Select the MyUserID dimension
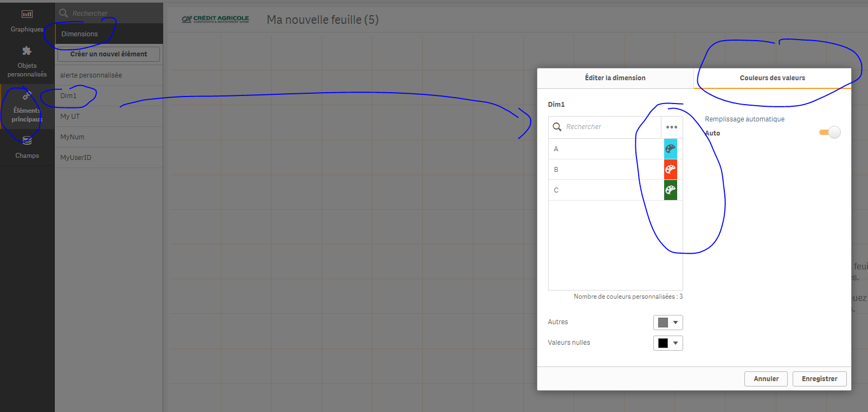This screenshot has height=412, width=868. coord(108,158)
